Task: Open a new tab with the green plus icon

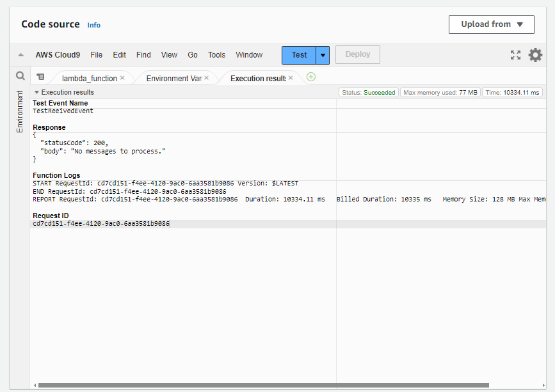Action: 311,76
